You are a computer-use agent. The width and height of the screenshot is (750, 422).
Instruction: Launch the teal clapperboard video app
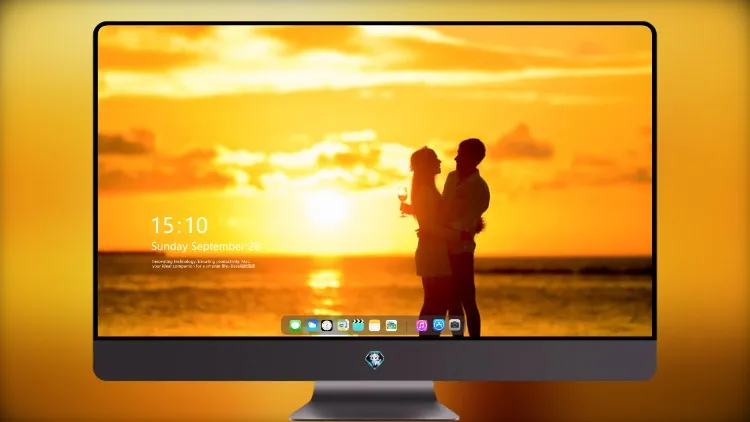[x=358, y=325]
